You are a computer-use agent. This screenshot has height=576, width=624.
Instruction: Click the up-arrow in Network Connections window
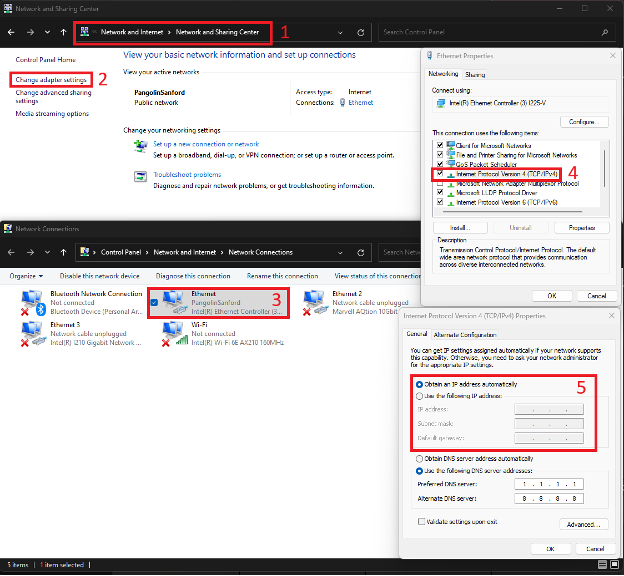(64, 252)
